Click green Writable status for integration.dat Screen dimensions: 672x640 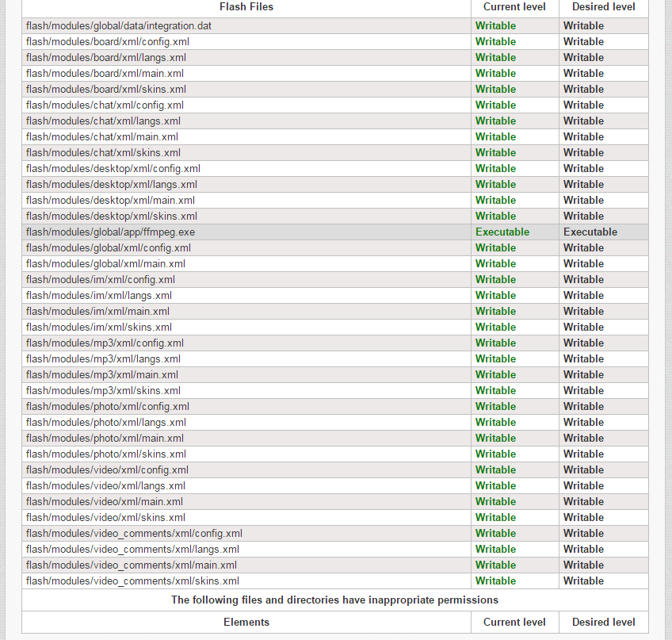[495, 26]
